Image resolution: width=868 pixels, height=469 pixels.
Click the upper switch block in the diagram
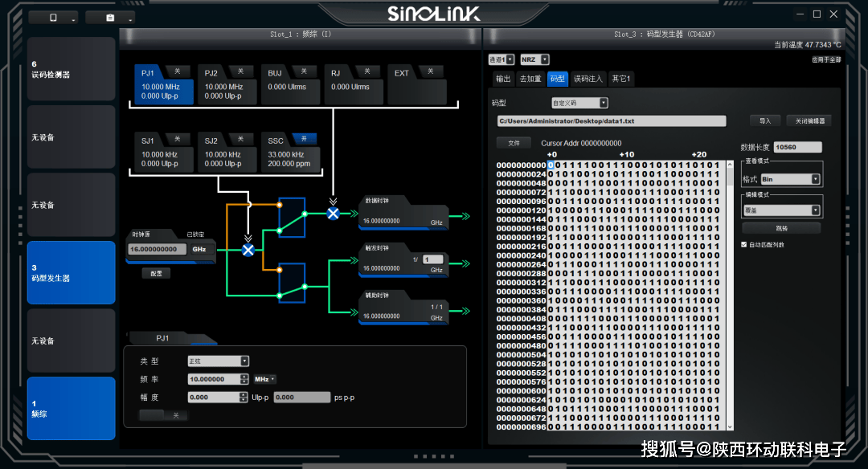coord(291,218)
